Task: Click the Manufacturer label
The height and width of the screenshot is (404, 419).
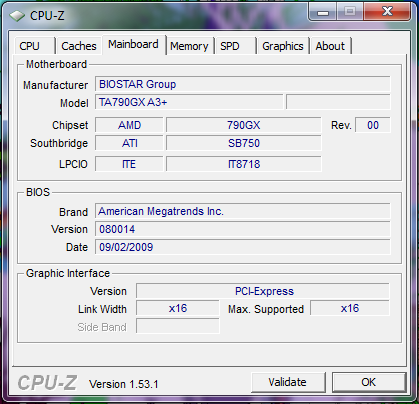Action: pos(56,85)
